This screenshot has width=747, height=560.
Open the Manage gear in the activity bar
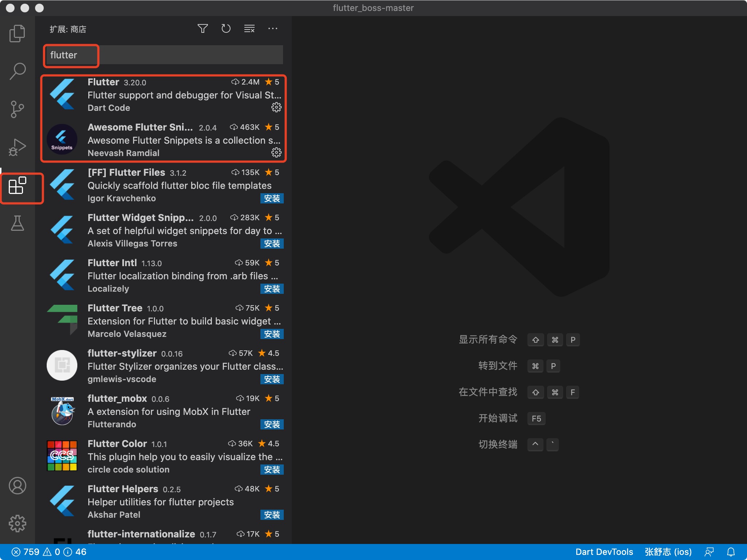[x=17, y=524]
